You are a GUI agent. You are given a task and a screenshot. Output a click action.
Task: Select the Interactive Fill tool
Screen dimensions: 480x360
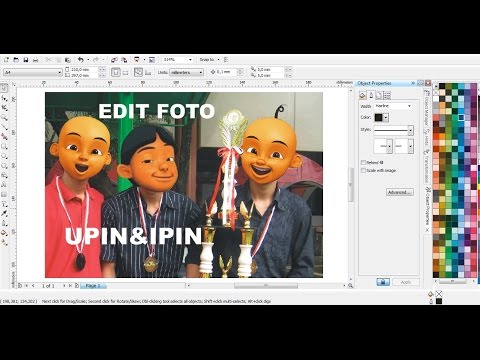pos(4,242)
